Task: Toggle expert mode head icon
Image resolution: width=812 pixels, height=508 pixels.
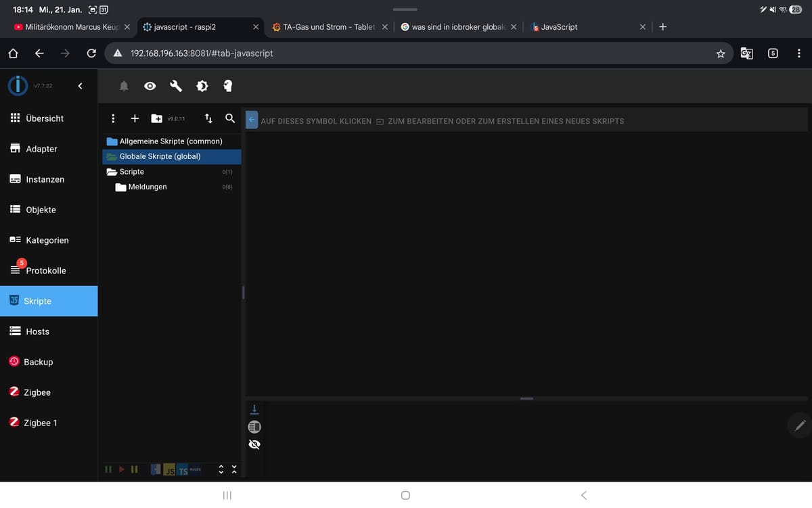Action: tap(227, 86)
